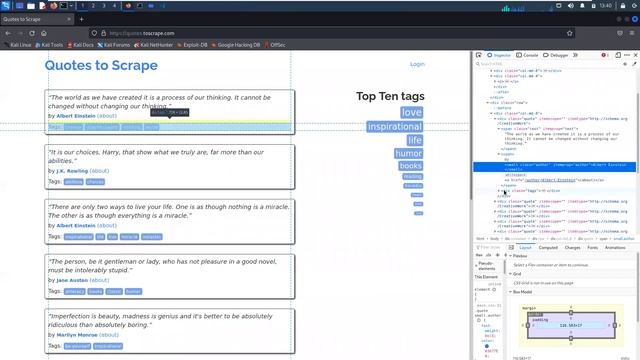Screen dimensions: 640x360
Task: Toggle the :hov pseudo-class panel
Action: click(479, 255)
